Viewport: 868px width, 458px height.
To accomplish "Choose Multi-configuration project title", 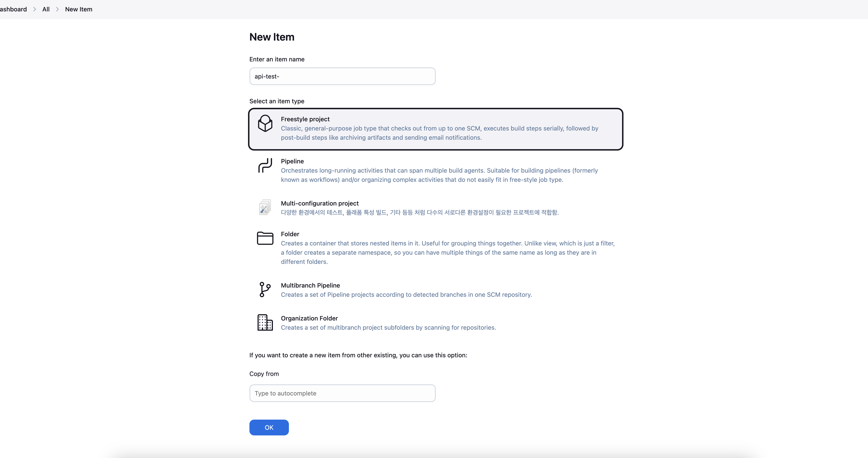I will [319, 203].
